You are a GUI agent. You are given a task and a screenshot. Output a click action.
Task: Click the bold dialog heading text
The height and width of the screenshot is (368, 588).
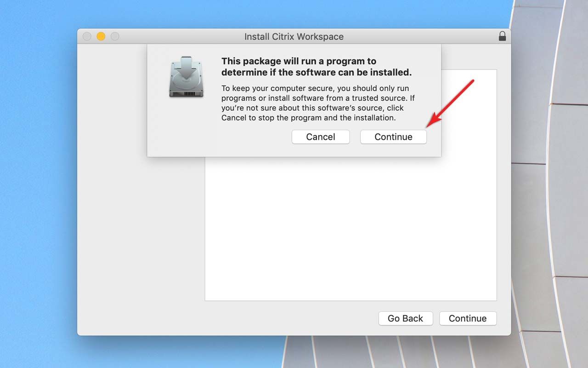pyautogui.click(x=317, y=67)
